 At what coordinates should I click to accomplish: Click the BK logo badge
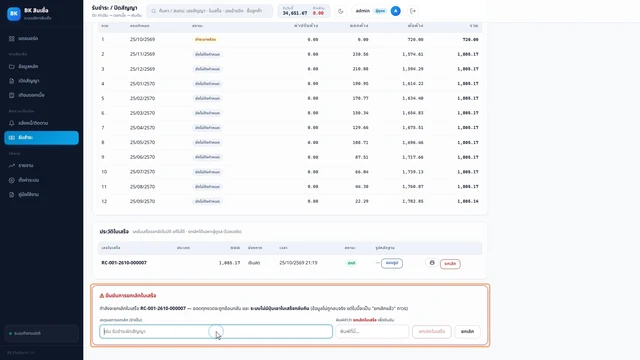click(x=14, y=13)
